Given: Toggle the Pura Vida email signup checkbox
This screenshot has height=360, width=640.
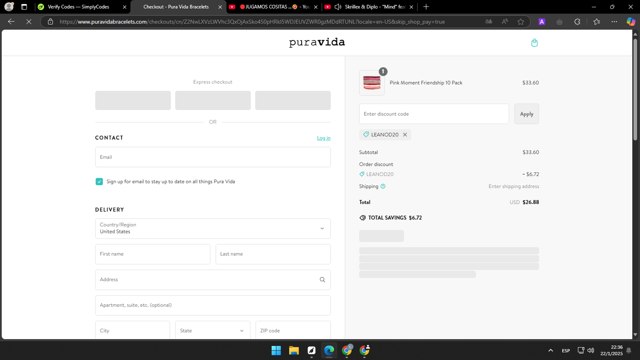Looking at the screenshot, I should (x=99, y=182).
